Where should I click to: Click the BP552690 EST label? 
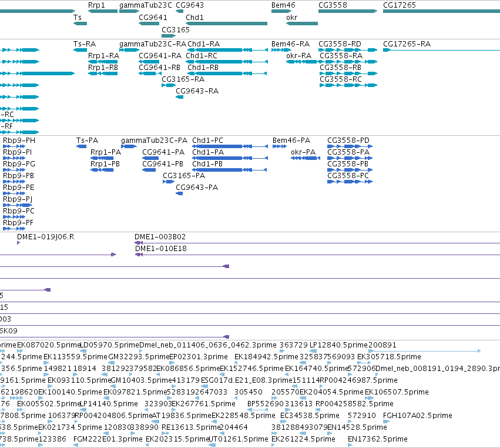266,404
